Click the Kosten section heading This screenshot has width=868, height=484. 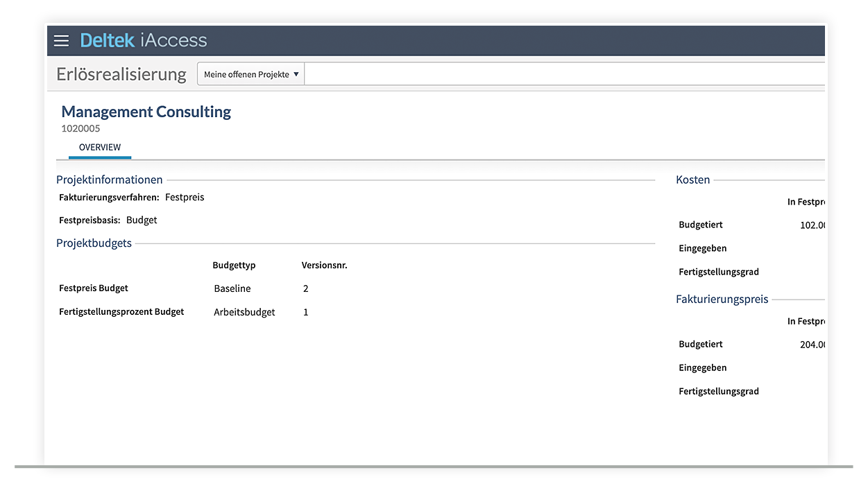pyautogui.click(x=692, y=180)
